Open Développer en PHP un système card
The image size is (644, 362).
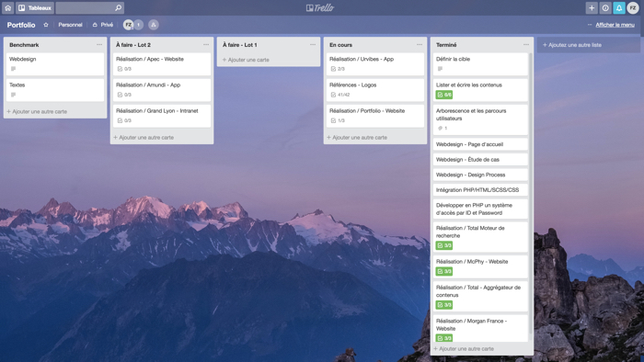(480, 209)
